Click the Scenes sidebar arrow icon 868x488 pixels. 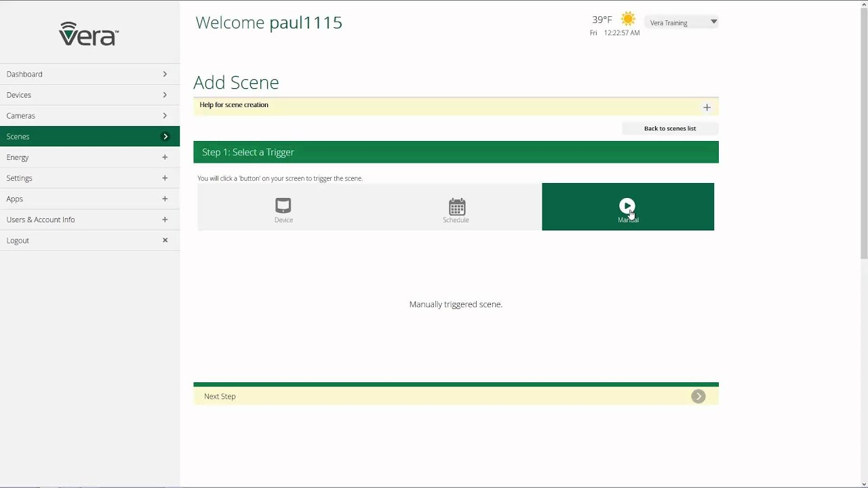pos(165,136)
